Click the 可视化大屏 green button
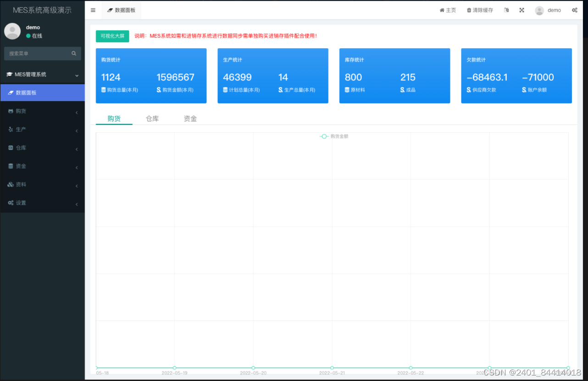 [x=112, y=36]
